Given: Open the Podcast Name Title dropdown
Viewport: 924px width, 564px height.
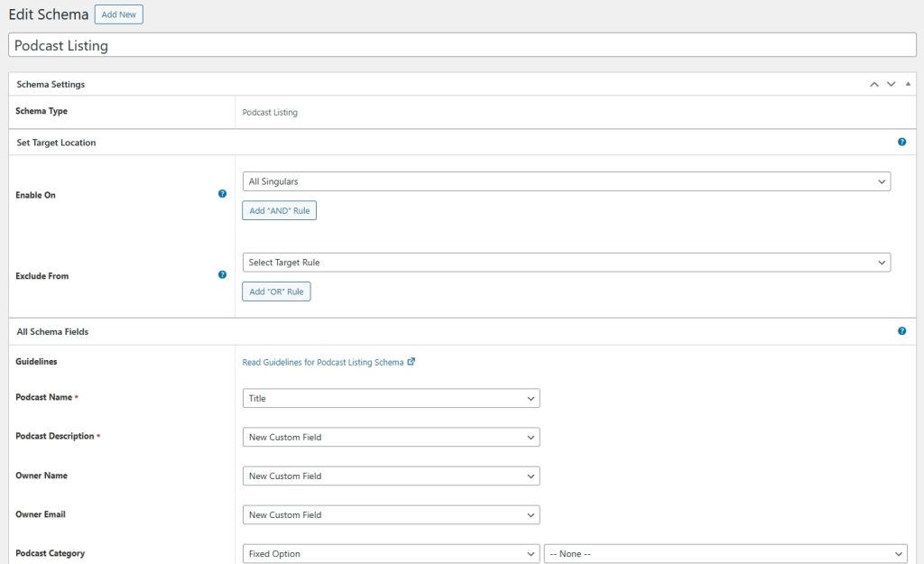Looking at the screenshot, I should (x=391, y=398).
